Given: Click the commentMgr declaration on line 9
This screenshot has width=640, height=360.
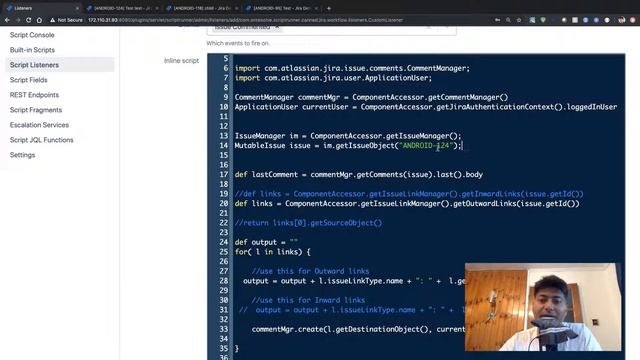Looking at the screenshot, I should pyautogui.click(x=371, y=97).
